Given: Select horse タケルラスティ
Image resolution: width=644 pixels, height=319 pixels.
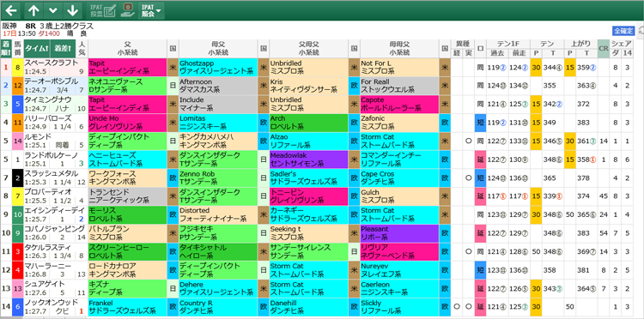Looking at the screenshot, I should click(47, 247).
